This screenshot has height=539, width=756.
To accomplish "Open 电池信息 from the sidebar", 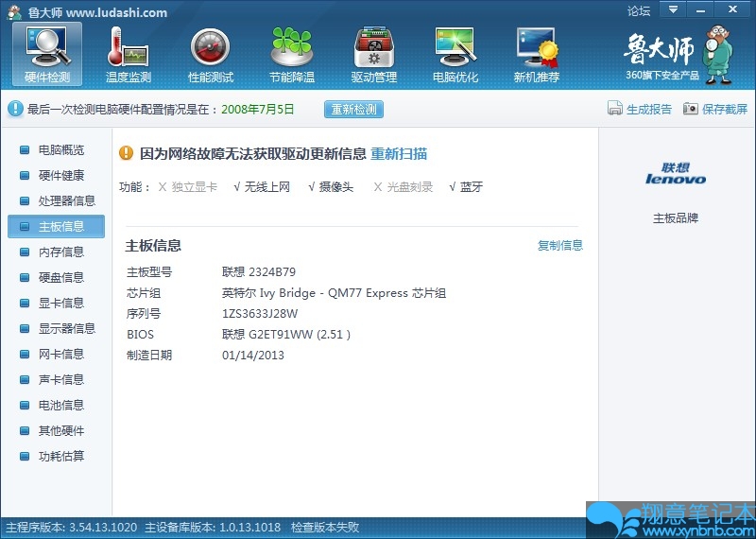I will click(x=60, y=405).
